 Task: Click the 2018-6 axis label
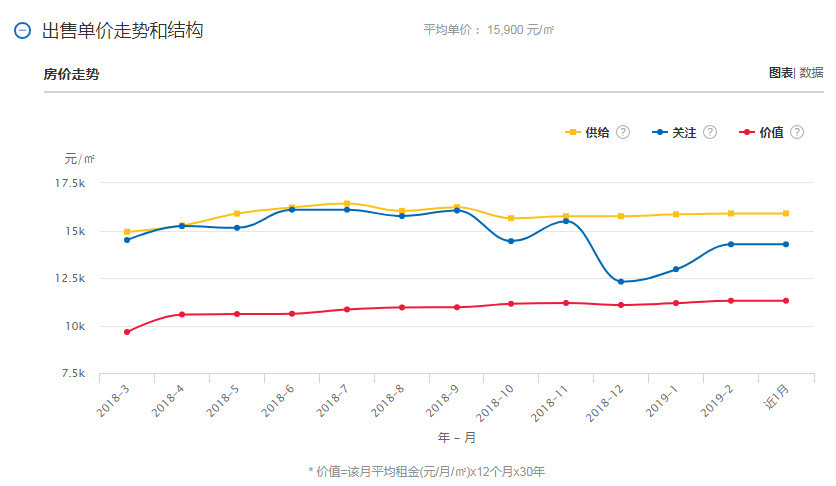pyautogui.click(x=277, y=401)
